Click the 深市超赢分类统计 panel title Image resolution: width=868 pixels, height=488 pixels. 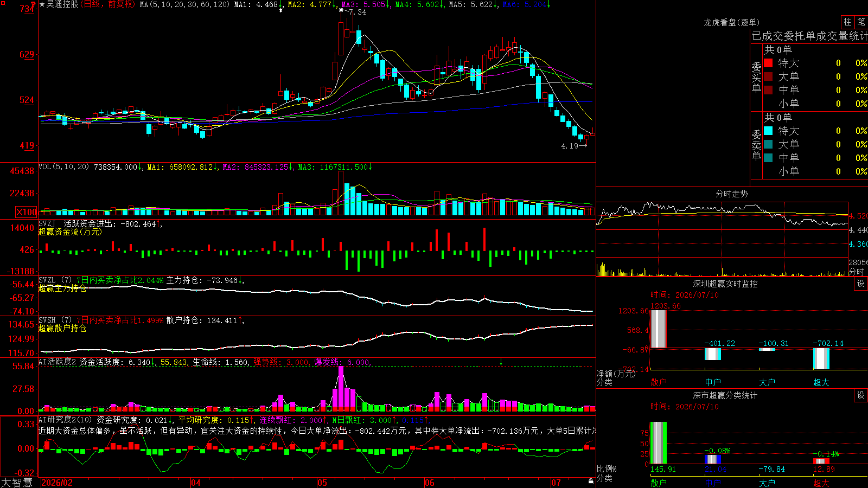coord(725,395)
